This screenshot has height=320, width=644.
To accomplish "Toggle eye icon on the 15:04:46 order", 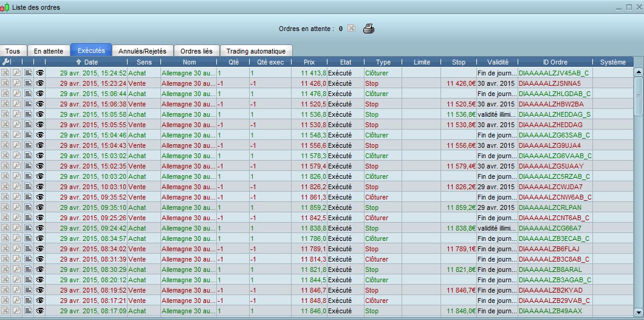I will (x=39, y=135).
